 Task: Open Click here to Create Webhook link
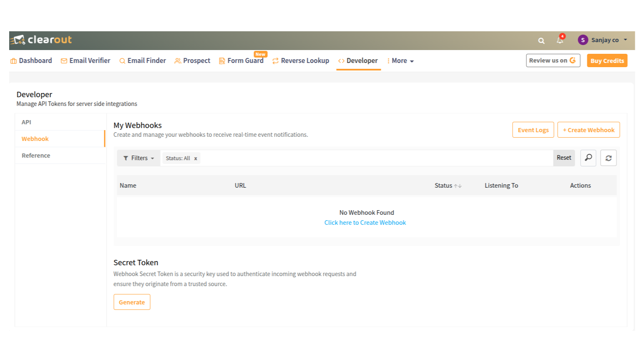point(365,222)
